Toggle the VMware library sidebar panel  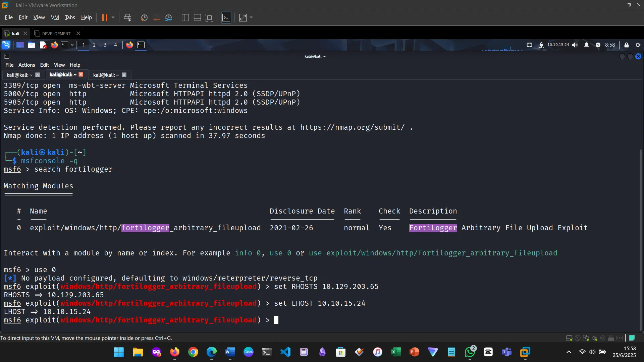(185, 17)
